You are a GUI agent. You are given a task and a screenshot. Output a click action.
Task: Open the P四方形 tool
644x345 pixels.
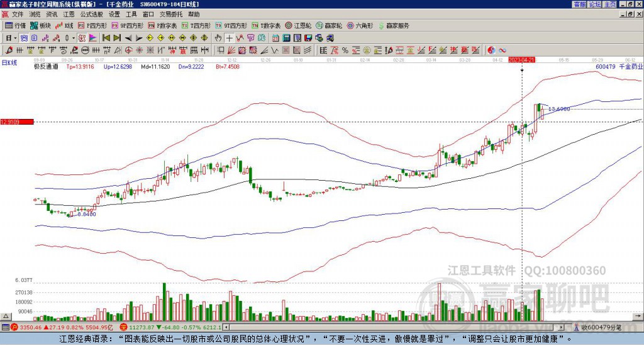point(92,25)
